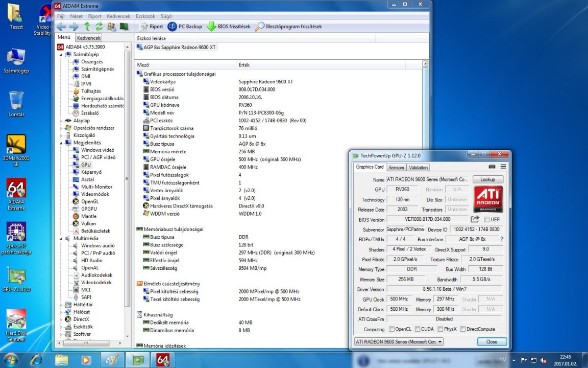This screenshot has width=588, height=368.
Task: Toggle the PhysX checkbox
Action: click(440, 329)
